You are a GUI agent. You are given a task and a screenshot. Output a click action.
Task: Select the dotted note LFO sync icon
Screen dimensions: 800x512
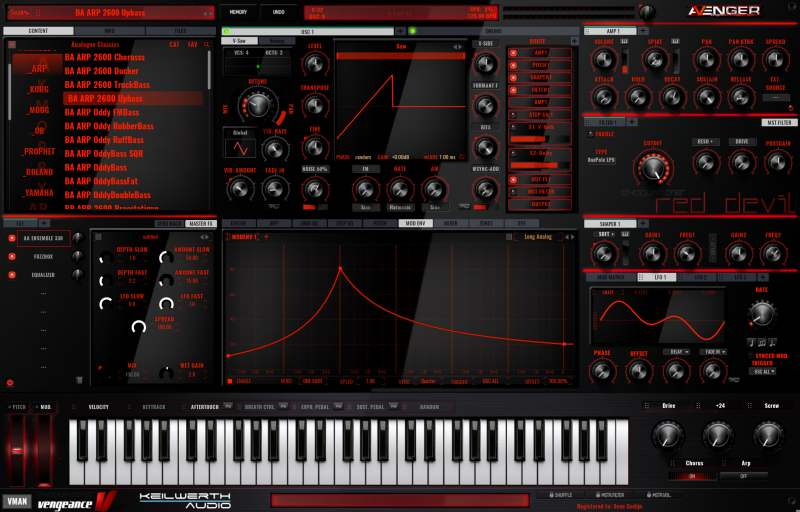click(x=772, y=342)
